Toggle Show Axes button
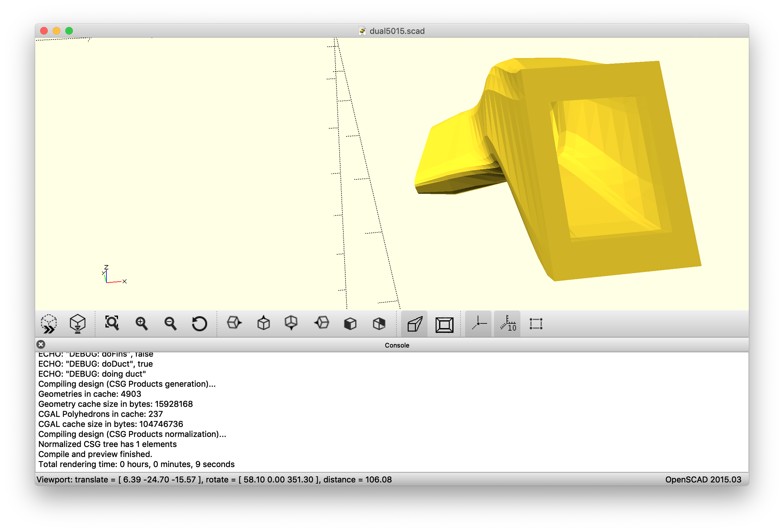Viewport: 784px width, 532px height. click(478, 324)
